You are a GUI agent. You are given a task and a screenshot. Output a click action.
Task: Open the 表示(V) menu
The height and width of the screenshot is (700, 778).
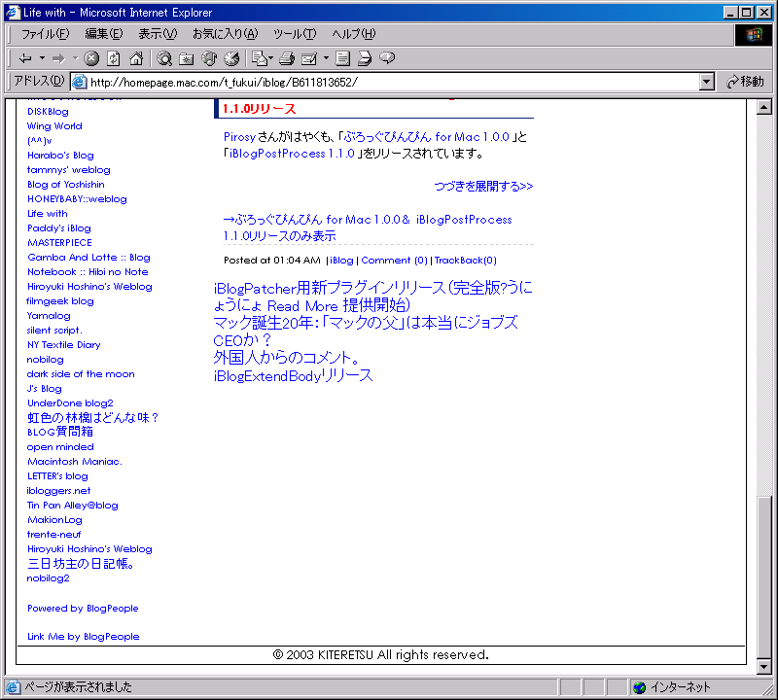click(158, 34)
